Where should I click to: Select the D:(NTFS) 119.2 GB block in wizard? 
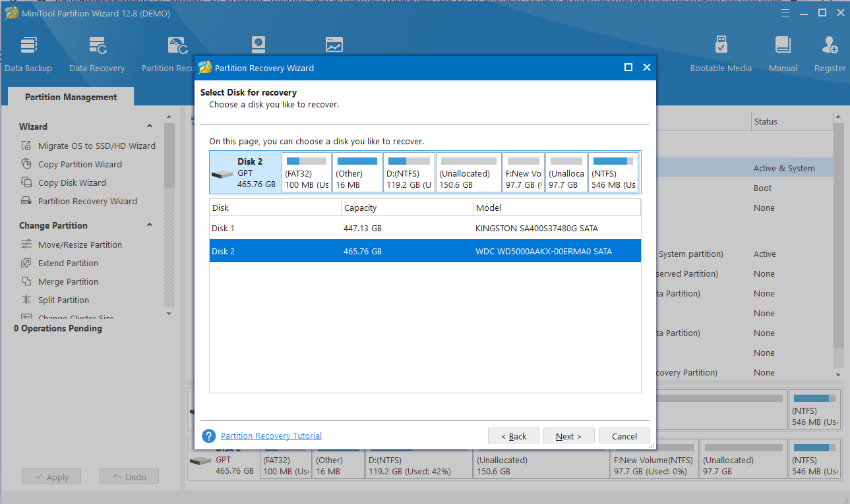tap(410, 173)
